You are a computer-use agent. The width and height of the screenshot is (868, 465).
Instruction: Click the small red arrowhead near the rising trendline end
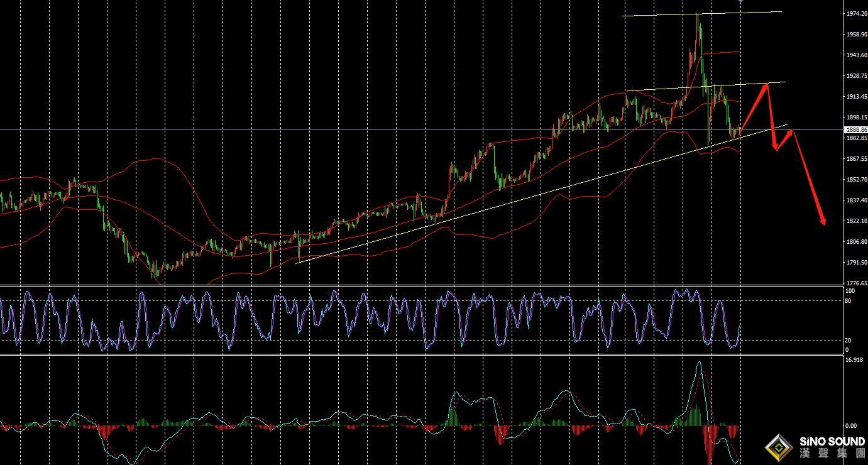(x=791, y=131)
